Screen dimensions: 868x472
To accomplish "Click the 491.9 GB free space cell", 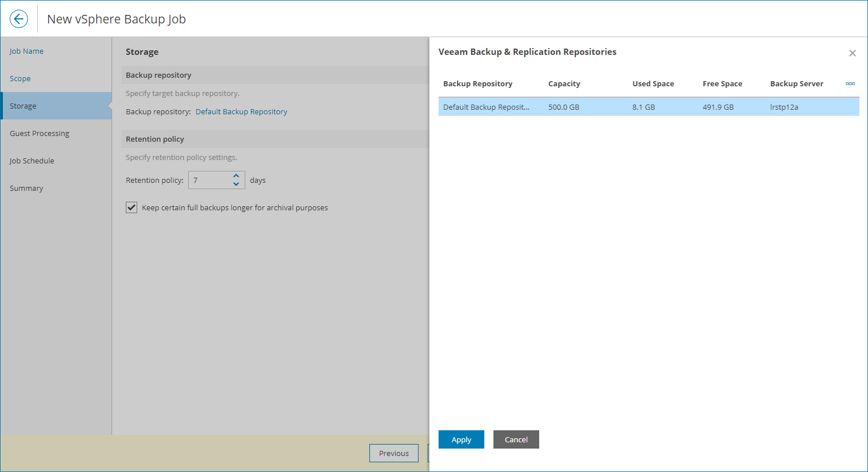I will click(x=718, y=107).
